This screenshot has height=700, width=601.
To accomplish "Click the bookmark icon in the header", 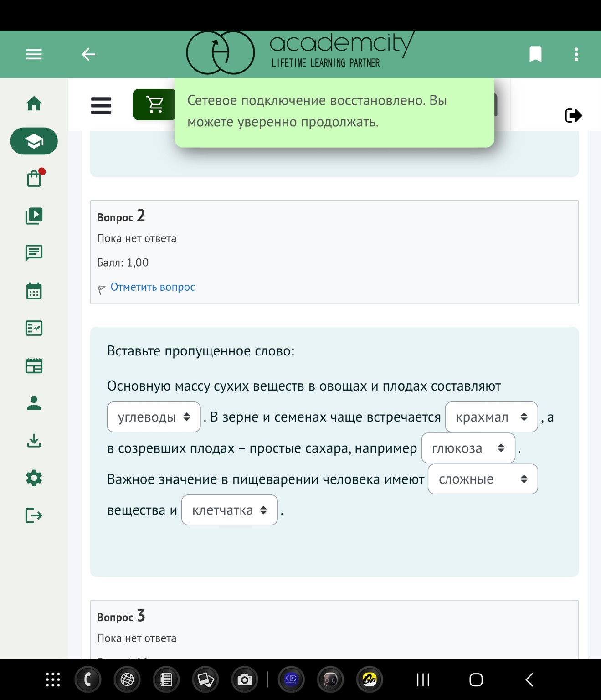I will (x=535, y=54).
